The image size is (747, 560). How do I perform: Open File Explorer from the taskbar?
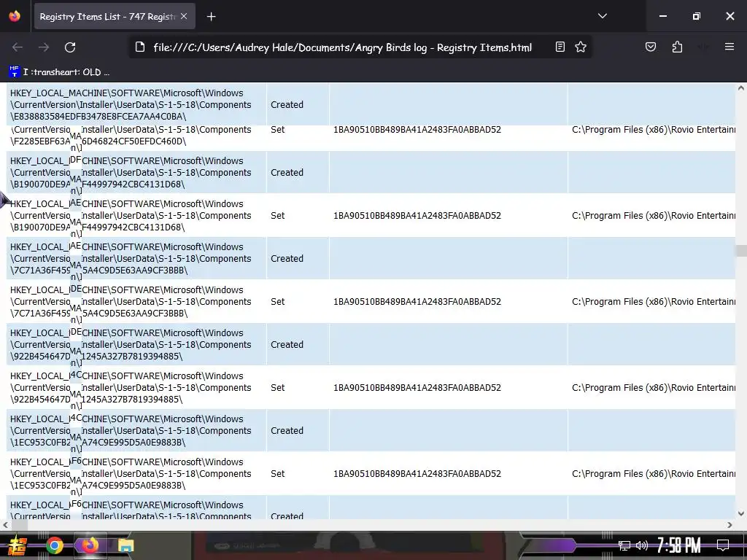click(125, 545)
